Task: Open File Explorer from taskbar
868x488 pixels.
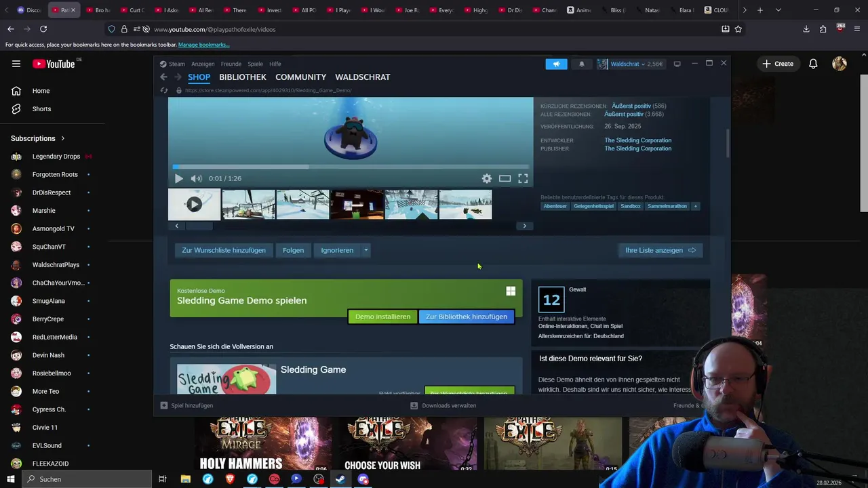Action: point(186,479)
